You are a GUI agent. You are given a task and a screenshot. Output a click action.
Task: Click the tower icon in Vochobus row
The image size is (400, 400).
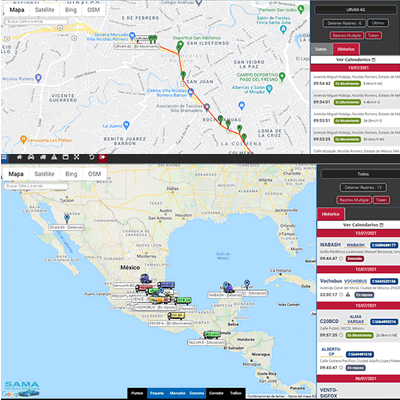(x=348, y=294)
